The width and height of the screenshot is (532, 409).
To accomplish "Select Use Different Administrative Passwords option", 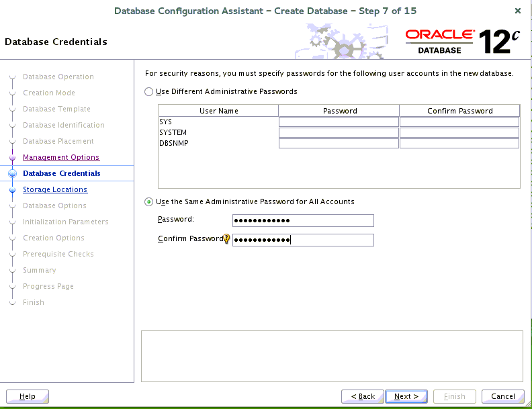I will [x=149, y=92].
